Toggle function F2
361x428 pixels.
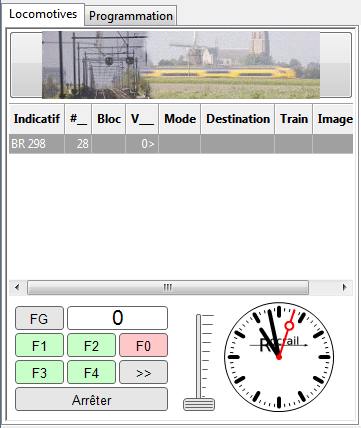coord(91,345)
